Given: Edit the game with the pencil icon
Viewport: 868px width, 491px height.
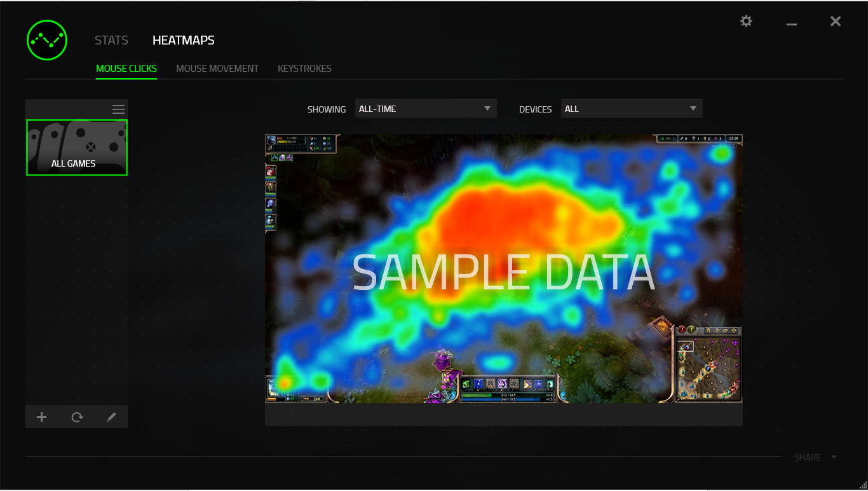Looking at the screenshot, I should pos(111,417).
